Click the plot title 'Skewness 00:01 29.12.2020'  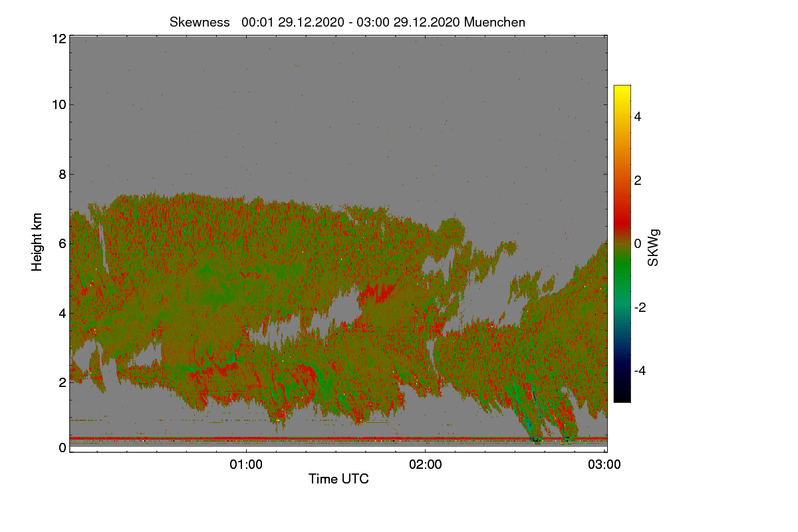[347, 22]
